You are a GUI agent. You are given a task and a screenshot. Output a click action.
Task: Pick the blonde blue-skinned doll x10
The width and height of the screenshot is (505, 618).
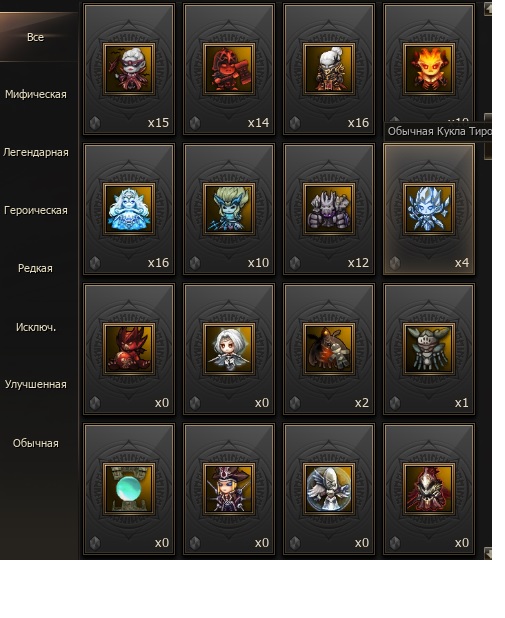(x=229, y=209)
